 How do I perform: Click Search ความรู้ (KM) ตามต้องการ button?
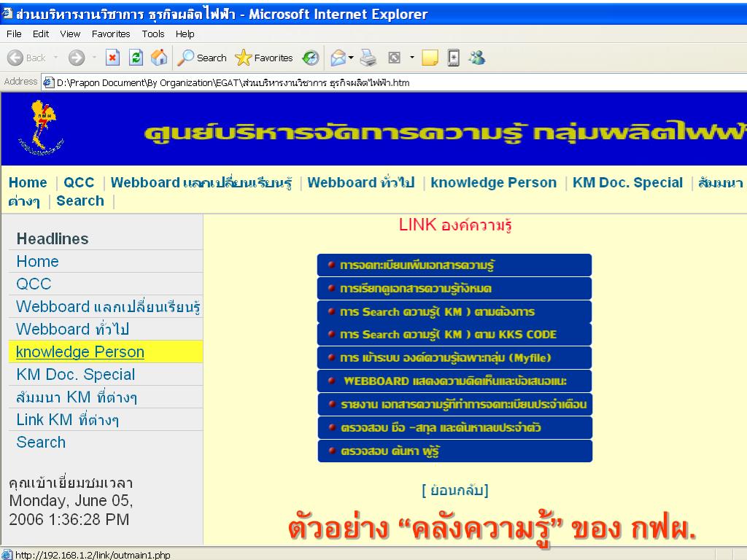tap(454, 311)
